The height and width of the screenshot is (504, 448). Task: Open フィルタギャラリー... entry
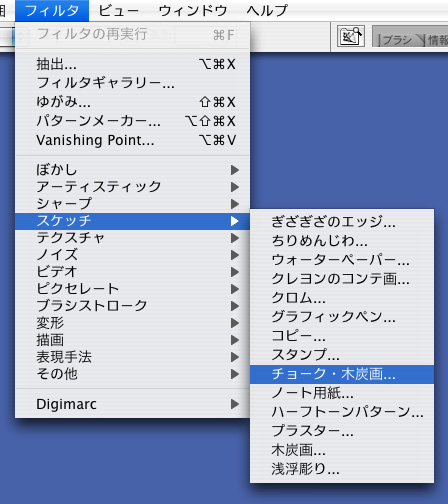click(x=132, y=83)
